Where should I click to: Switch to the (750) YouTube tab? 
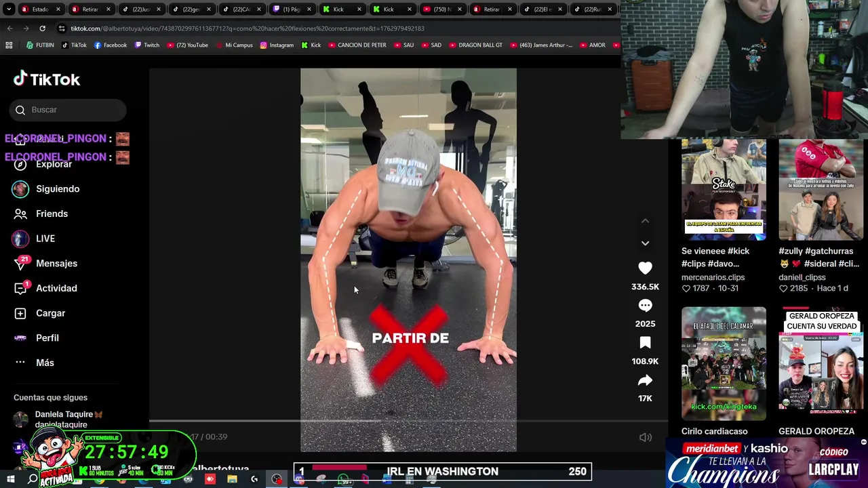[441, 9]
